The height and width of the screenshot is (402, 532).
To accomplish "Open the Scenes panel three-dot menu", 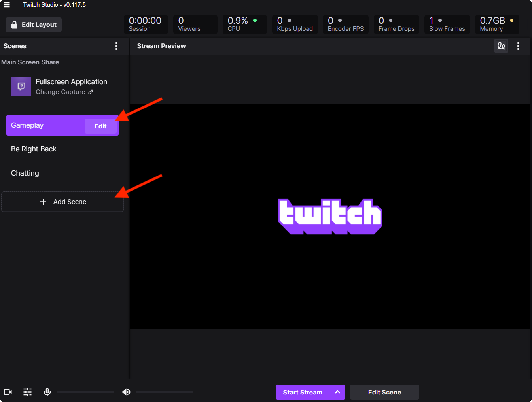I will (x=116, y=46).
